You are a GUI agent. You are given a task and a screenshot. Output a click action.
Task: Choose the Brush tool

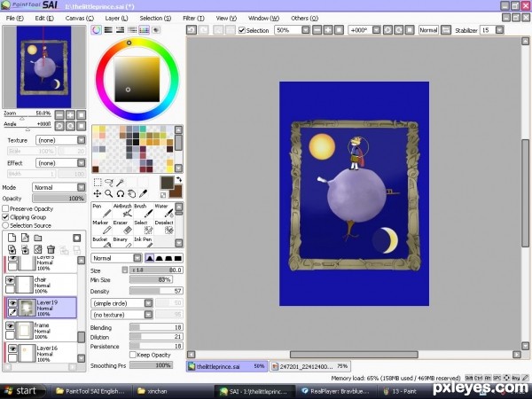(x=143, y=211)
